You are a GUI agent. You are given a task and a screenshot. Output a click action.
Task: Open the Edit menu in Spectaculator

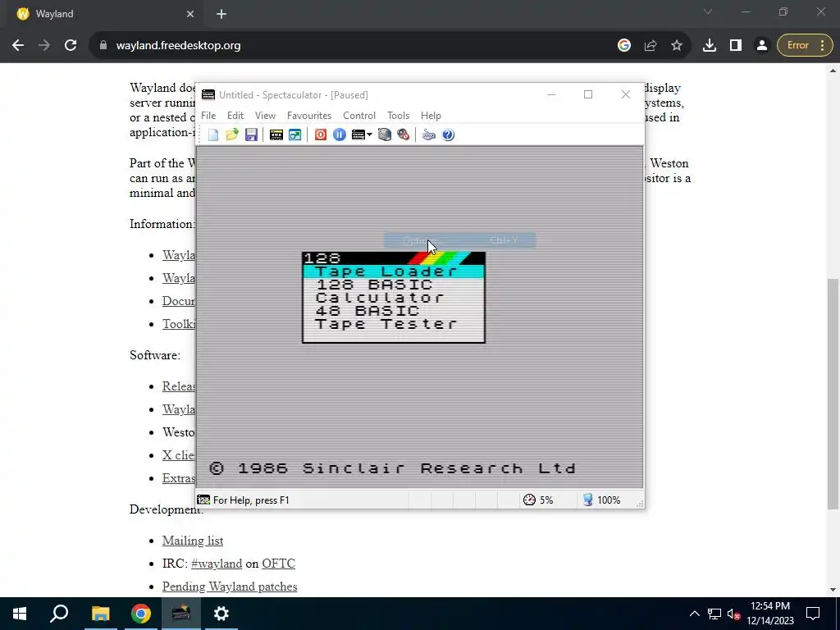235,116
